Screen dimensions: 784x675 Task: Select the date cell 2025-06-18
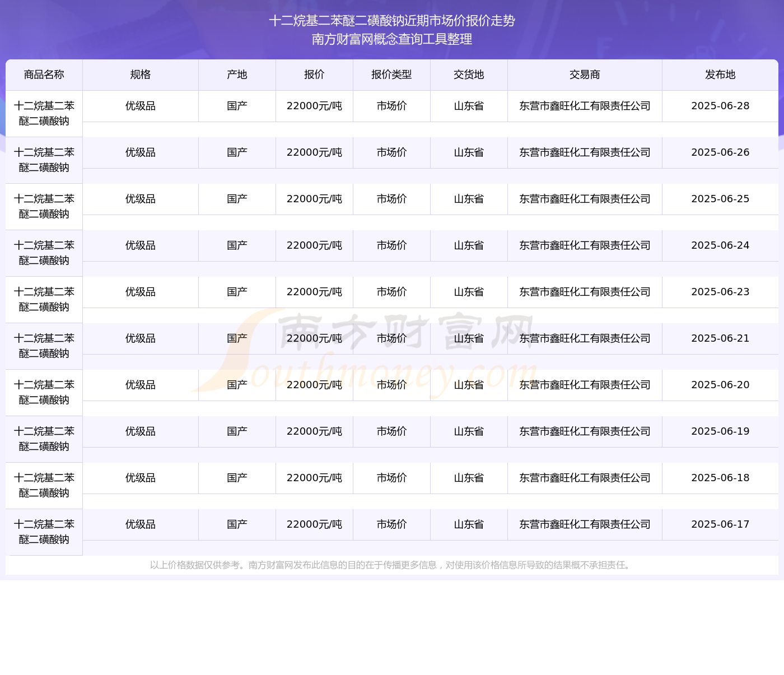(720, 478)
